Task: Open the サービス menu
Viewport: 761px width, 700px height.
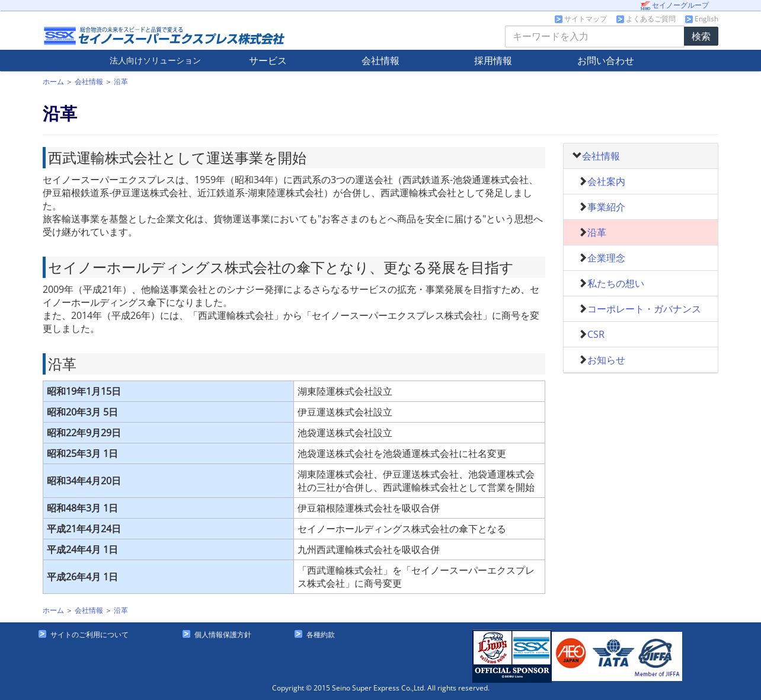Action: click(x=268, y=60)
